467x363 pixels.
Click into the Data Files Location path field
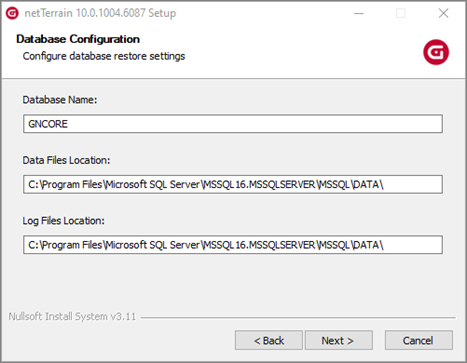point(233,184)
